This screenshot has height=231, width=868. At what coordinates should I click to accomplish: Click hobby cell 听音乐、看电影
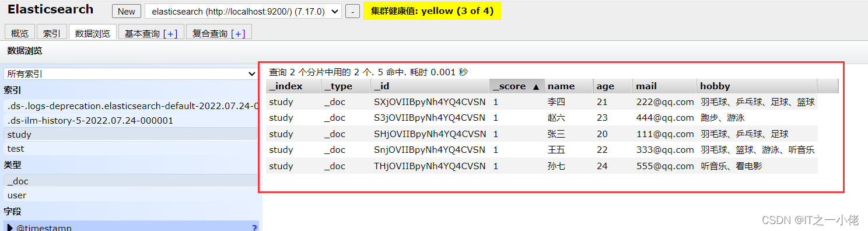pyautogui.click(x=731, y=166)
